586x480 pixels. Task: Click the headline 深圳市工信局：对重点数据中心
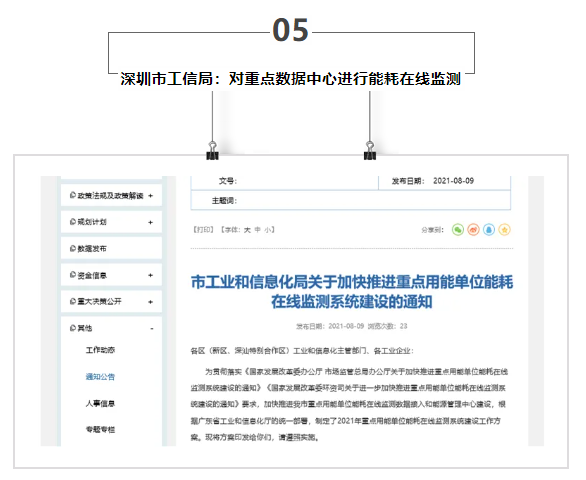click(290, 79)
